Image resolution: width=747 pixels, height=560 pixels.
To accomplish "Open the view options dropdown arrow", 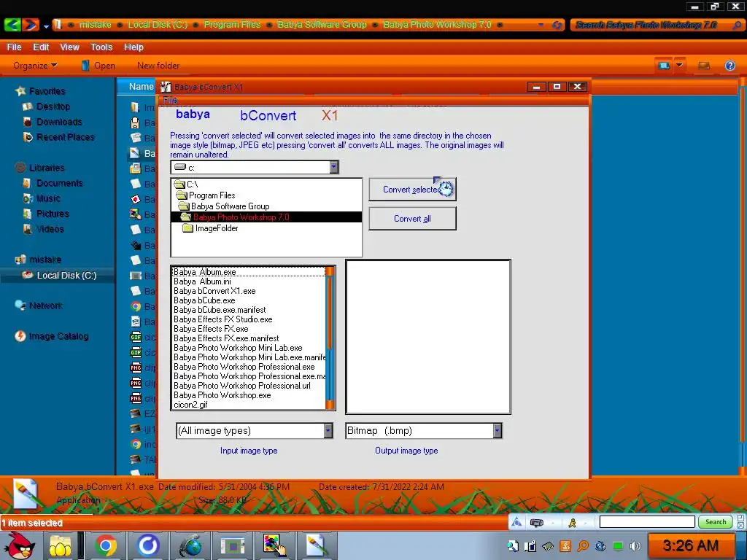I will click(x=679, y=65).
